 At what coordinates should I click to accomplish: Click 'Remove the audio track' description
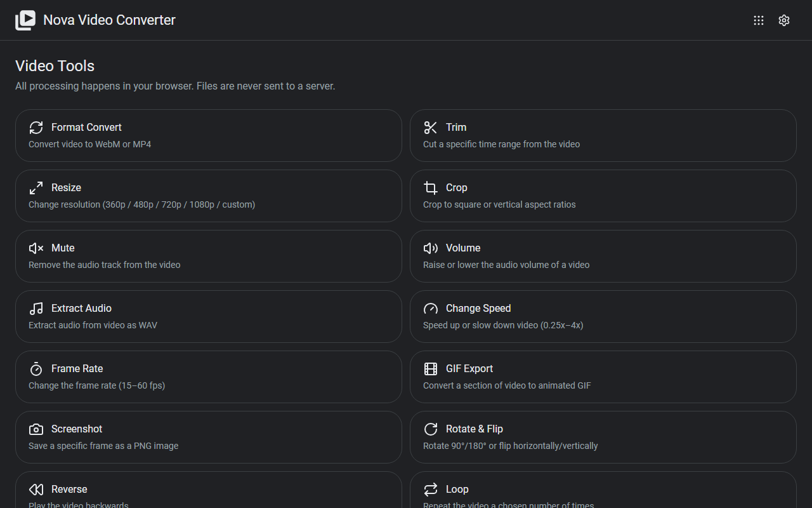[104, 265]
